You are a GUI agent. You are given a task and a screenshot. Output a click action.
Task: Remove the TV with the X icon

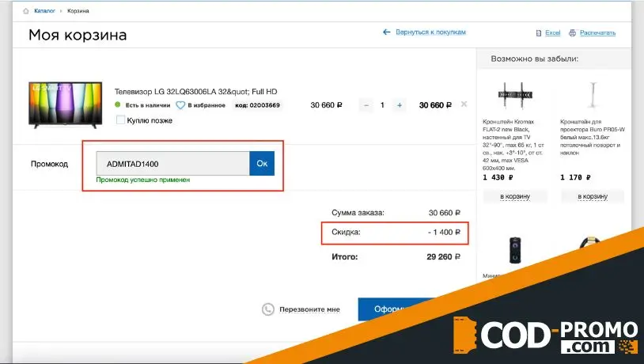(x=464, y=104)
